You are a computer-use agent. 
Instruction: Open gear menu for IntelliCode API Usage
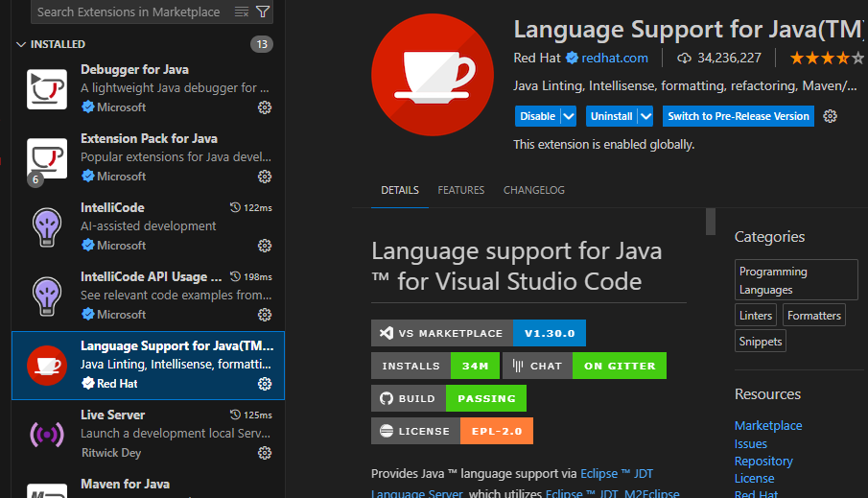(x=265, y=315)
